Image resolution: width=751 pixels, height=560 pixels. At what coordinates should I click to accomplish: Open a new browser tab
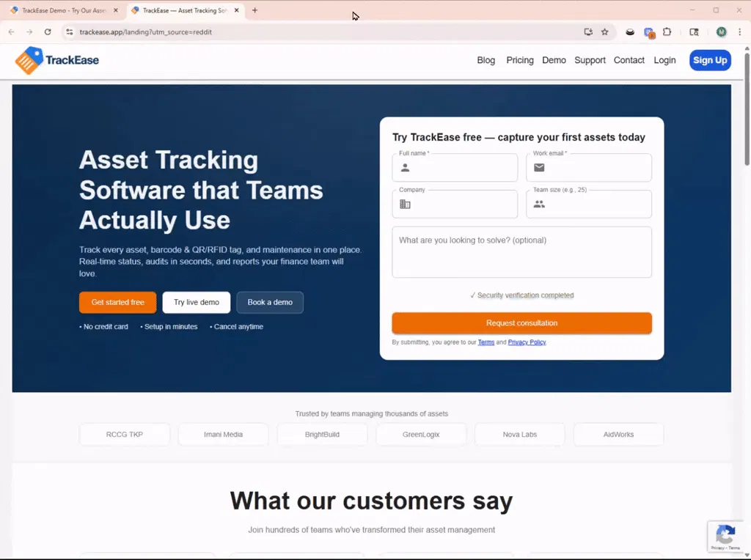[254, 10]
